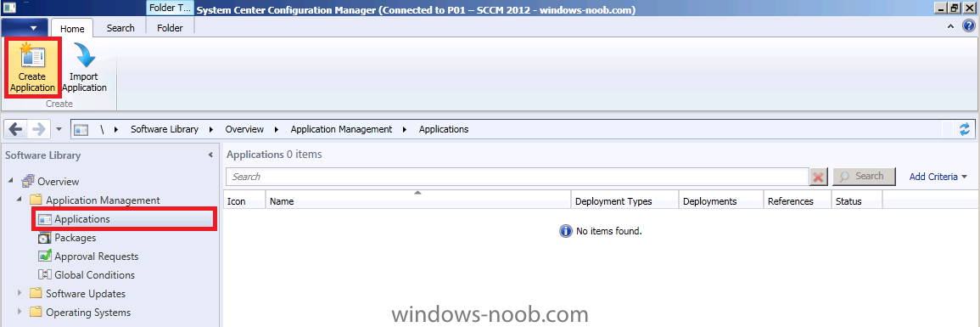This screenshot has height=327, width=980.
Task: Select Packages in the tree
Action: click(x=75, y=238)
